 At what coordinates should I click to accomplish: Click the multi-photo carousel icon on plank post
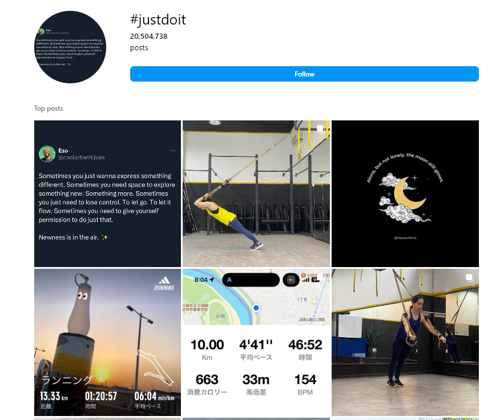(x=320, y=129)
